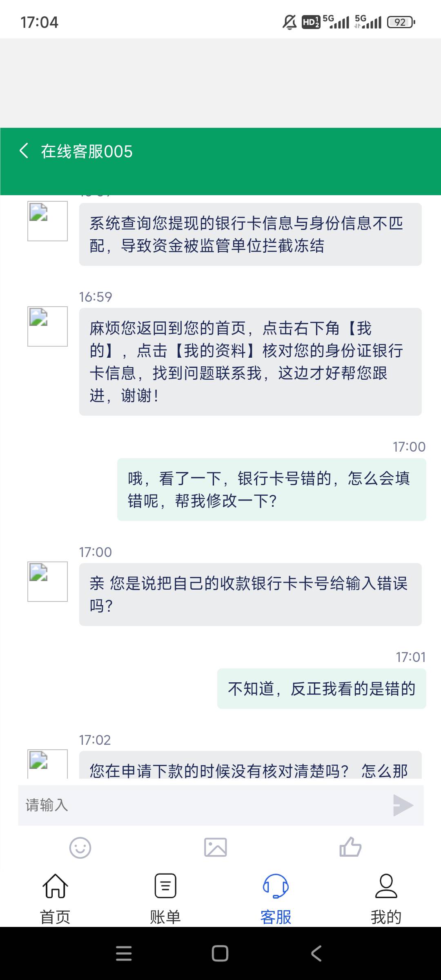Tap the back arrow in green header
Image resolution: width=441 pixels, height=980 pixels.
24,151
